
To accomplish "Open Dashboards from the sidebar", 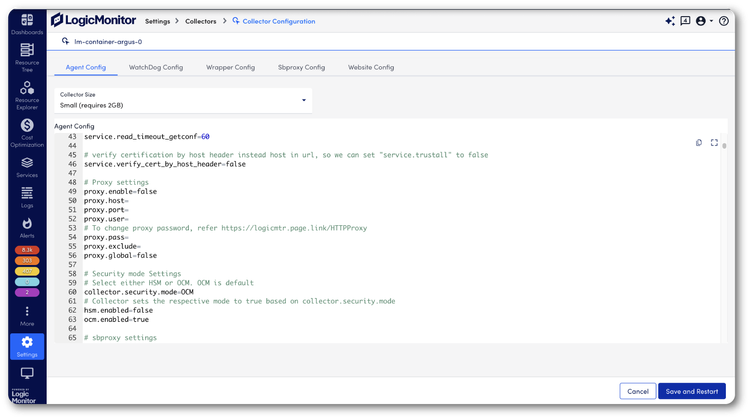I will 27,23.
